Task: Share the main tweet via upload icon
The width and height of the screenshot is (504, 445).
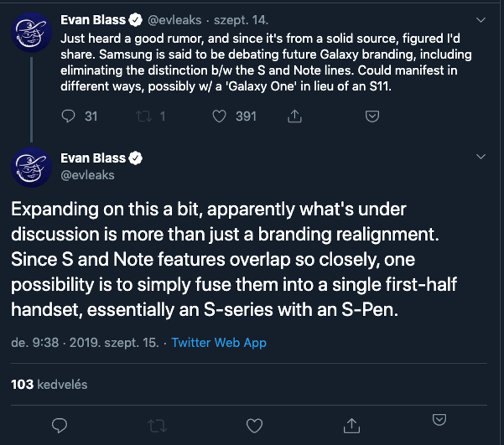Action: click(x=352, y=426)
